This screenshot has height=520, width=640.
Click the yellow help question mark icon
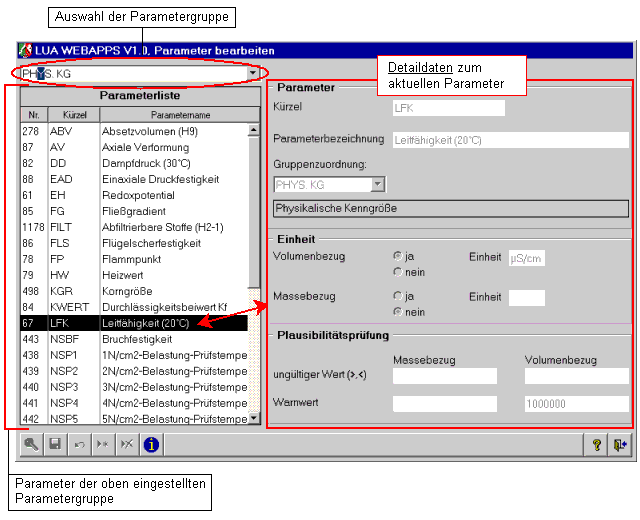(596, 445)
